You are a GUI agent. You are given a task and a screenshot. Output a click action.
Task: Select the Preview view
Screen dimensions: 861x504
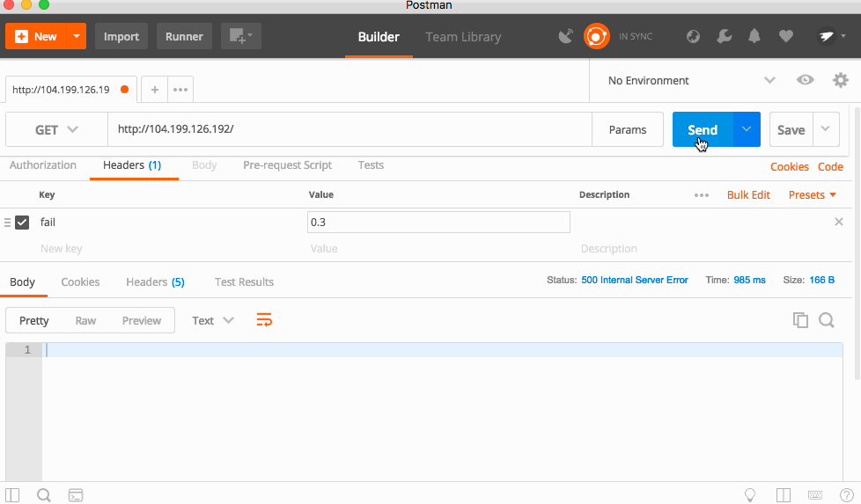142,321
